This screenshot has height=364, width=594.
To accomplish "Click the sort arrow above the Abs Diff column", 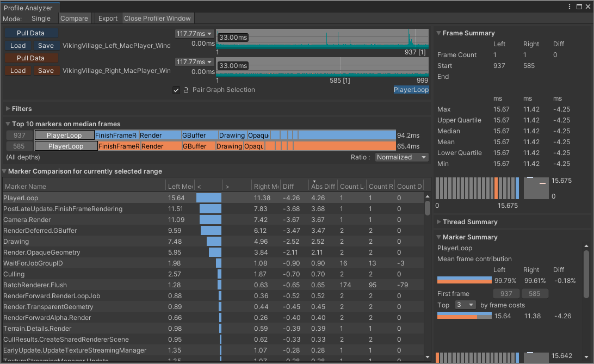I will click(x=314, y=182).
